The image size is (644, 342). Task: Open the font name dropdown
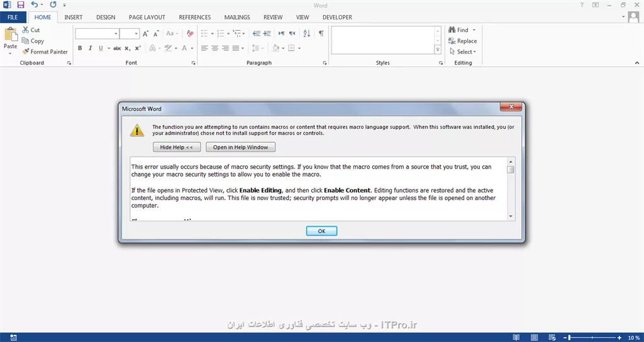116,34
